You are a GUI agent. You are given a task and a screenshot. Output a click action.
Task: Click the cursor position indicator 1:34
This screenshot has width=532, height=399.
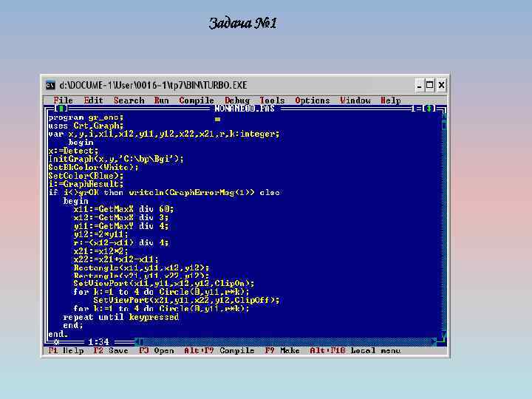pos(98,341)
